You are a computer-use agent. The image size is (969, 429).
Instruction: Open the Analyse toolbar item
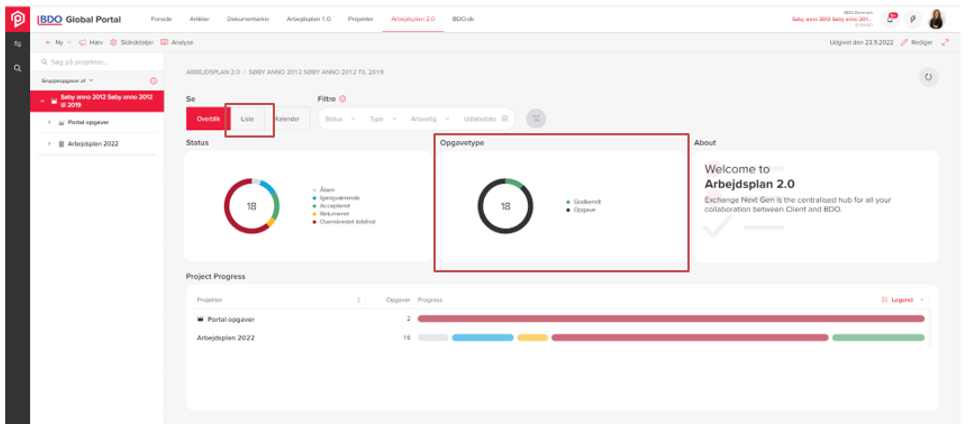177,43
